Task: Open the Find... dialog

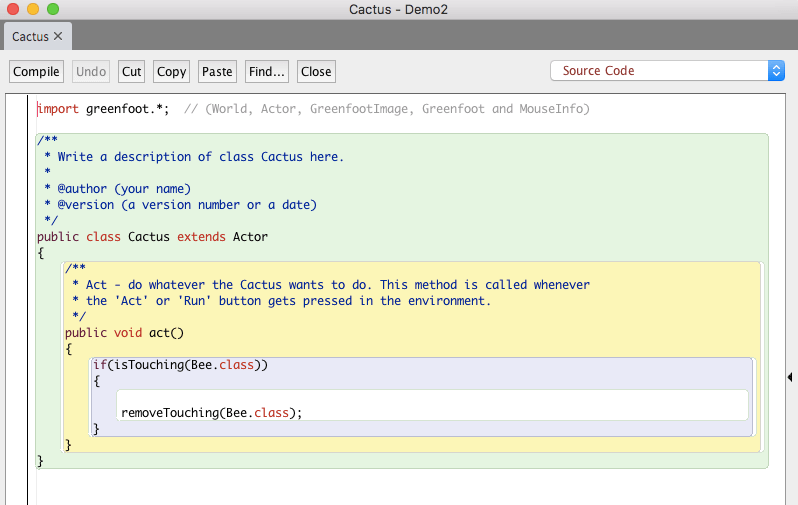Action: coord(267,72)
